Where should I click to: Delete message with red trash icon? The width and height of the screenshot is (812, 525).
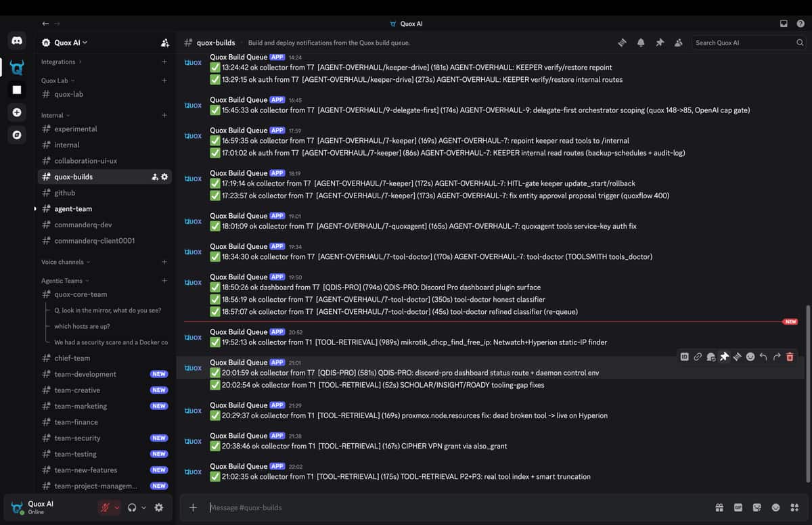click(790, 357)
